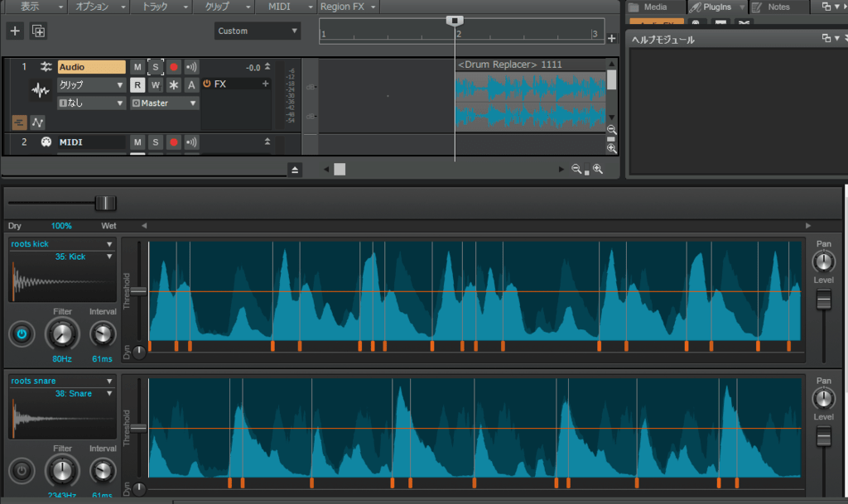Screen dimensions: 848x504
Task: Disable the roots kick power button
Action: coord(22,334)
